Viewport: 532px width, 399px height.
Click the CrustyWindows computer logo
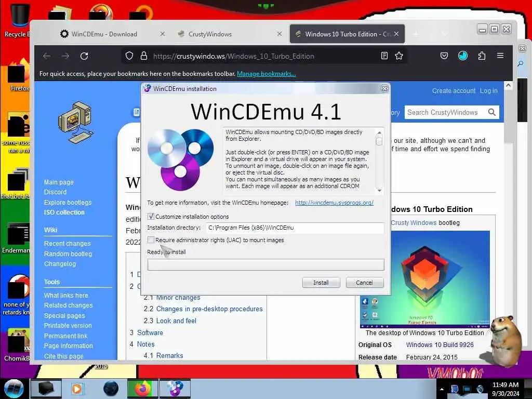[x=75, y=122]
